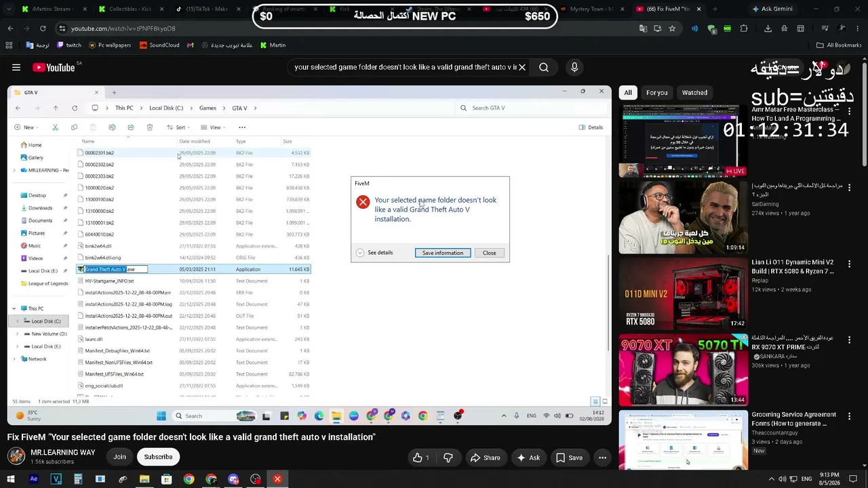Open Adobe After Effects from the taskbar
Screen dimensions: 868x488
tap(33, 479)
